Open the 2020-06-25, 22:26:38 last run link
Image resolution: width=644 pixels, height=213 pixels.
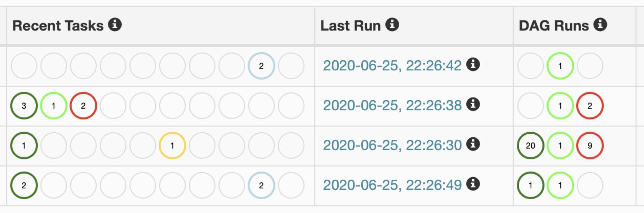(392, 105)
